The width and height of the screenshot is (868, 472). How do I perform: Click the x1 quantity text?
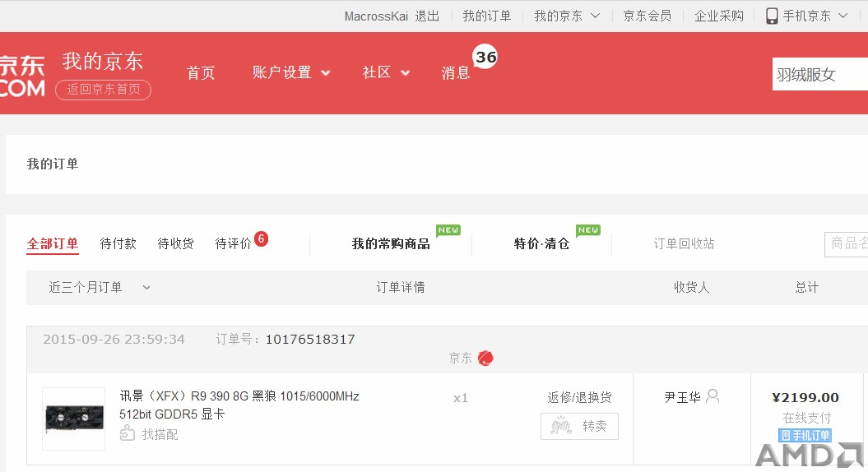[x=461, y=398]
